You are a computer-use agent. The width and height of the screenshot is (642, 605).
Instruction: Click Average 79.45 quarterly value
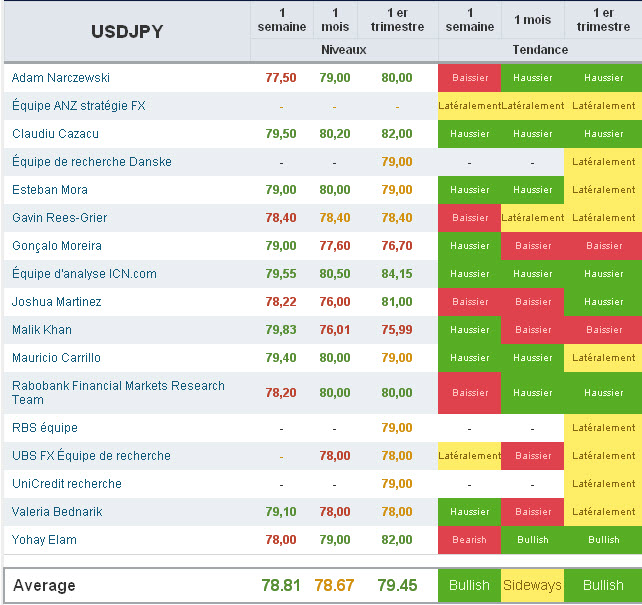397,585
